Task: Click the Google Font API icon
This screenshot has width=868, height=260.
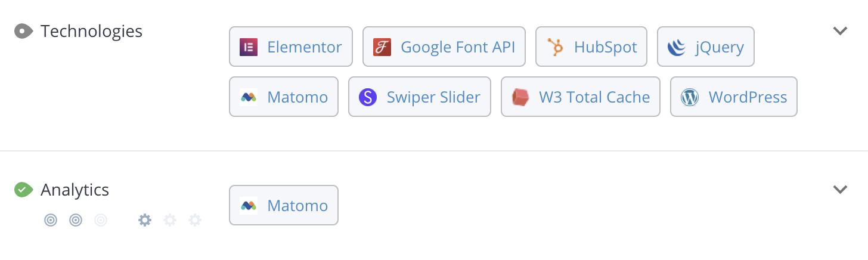Action: coord(382,47)
